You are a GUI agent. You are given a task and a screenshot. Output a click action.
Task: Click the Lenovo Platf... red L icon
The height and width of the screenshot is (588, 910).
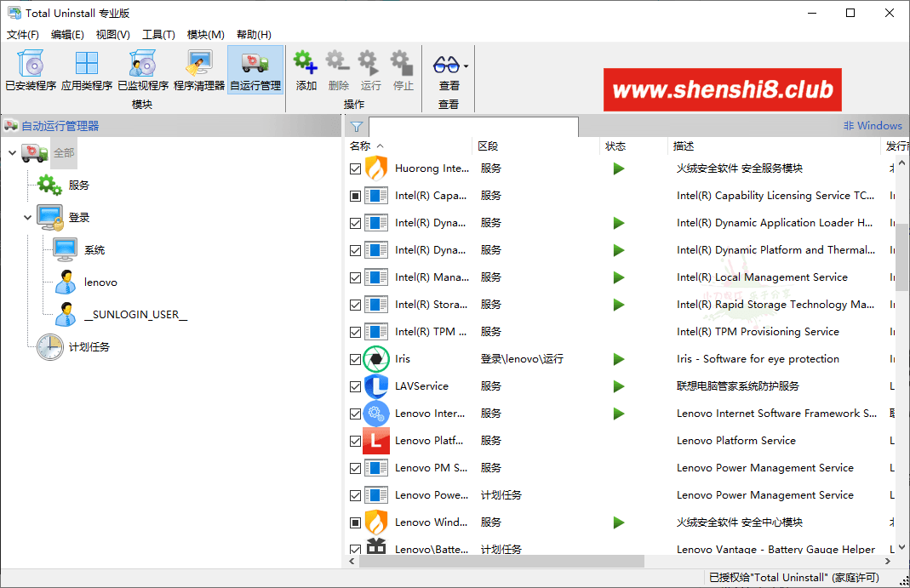pos(376,441)
